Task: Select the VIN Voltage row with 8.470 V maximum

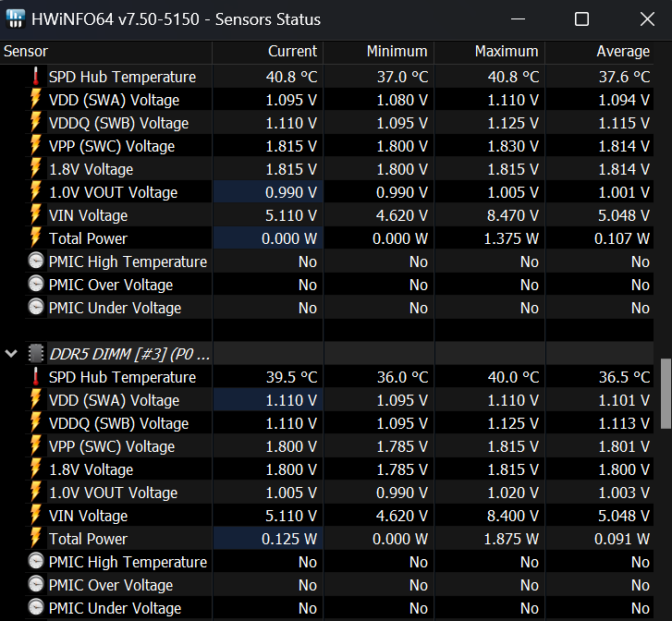Action: 89,215
